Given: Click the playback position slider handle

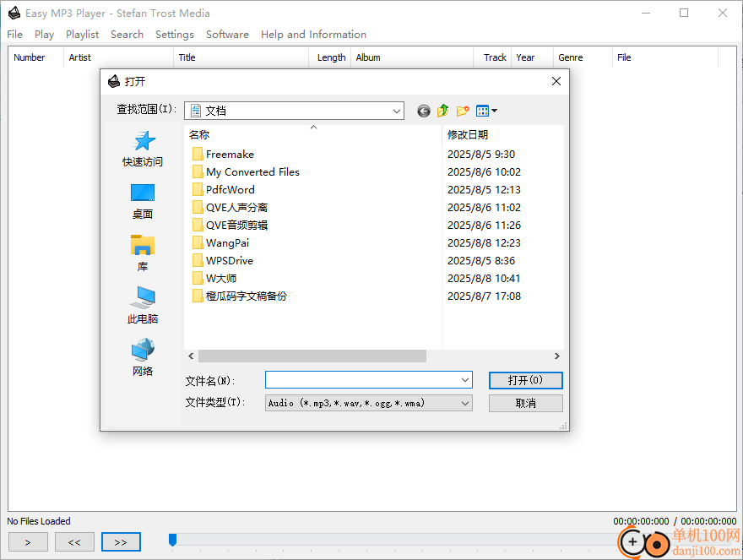Looking at the screenshot, I should click(173, 540).
